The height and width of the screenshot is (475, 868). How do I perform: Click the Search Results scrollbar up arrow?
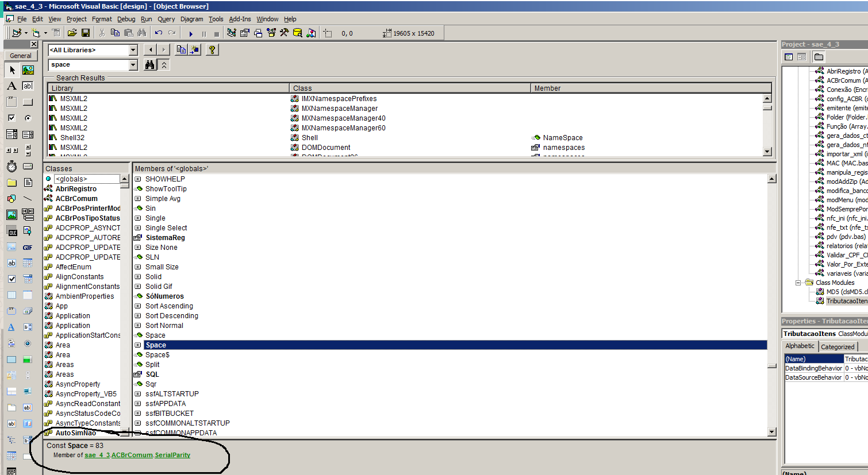767,98
